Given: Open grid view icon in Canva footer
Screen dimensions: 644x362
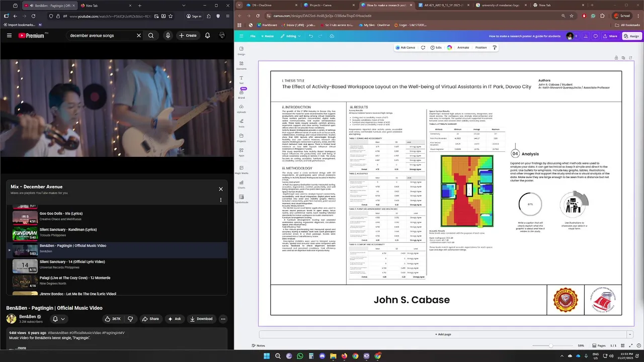Looking at the screenshot, I should tap(622, 345).
